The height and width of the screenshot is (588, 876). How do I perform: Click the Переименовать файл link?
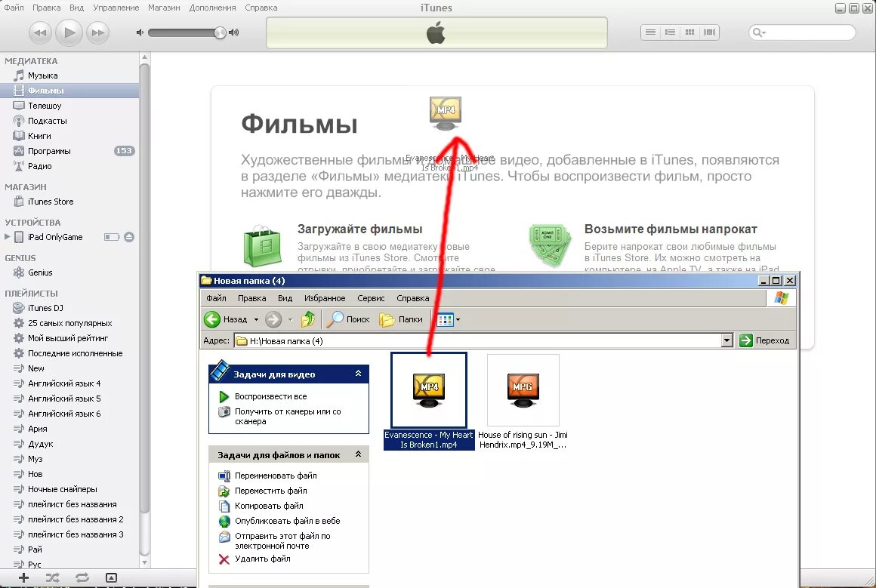pyautogui.click(x=276, y=476)
